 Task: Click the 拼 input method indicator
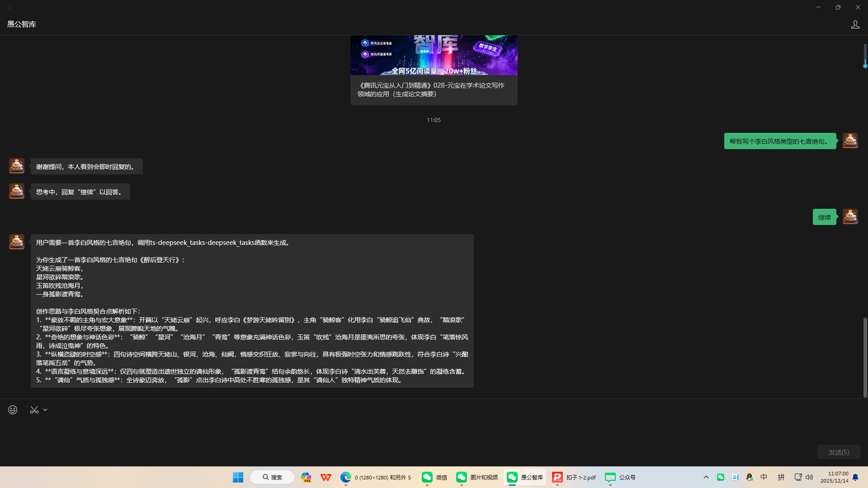tap(781, 477)
